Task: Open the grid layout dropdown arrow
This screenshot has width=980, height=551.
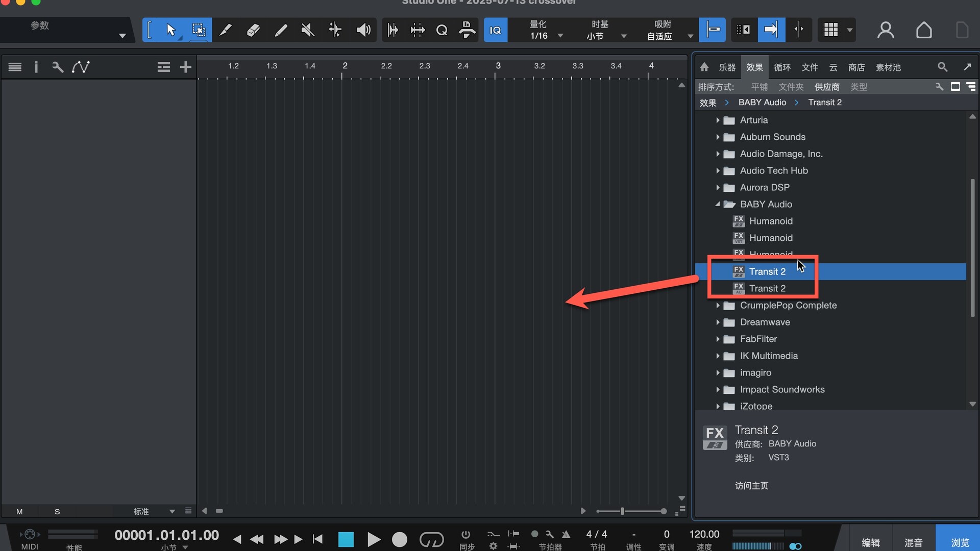Action: [x=850, y=30]
